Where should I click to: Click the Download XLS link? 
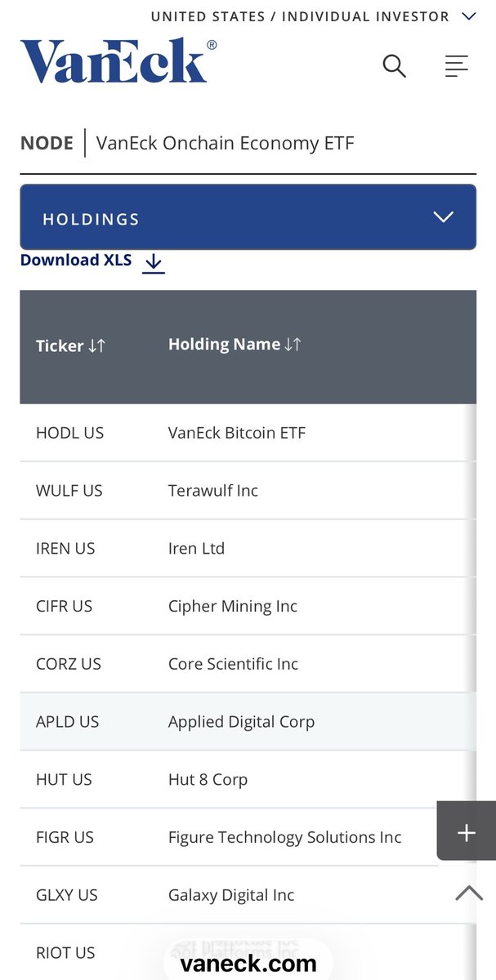click(x=76, y=261)
